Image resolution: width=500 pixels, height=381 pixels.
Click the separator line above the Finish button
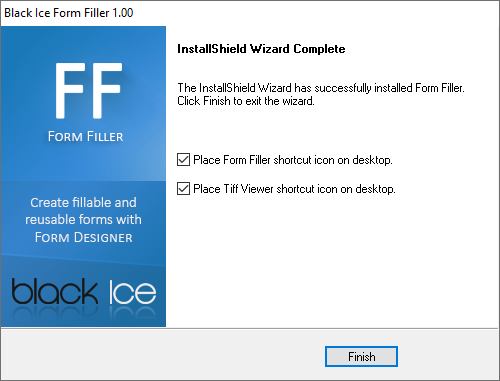[250, 328]
